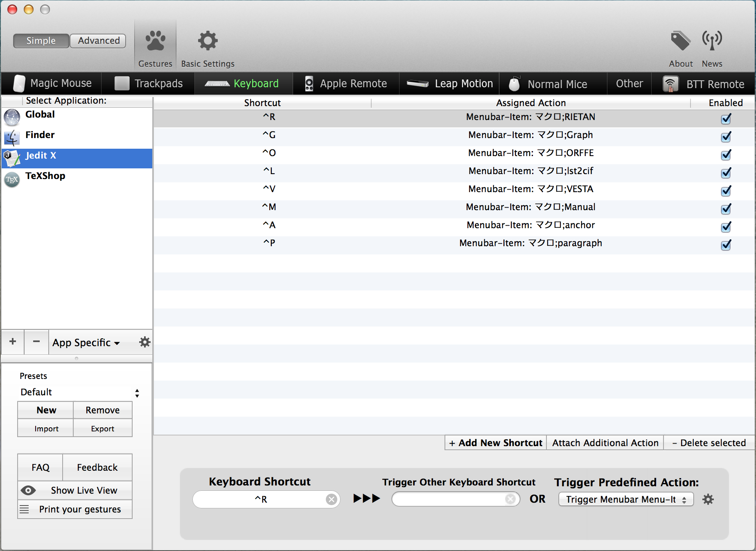Image resolution: width=756 pixels, height=551 pixels.
Task: Disable the ^M Manual shortcut checkbox
Action: coord(726,209)
